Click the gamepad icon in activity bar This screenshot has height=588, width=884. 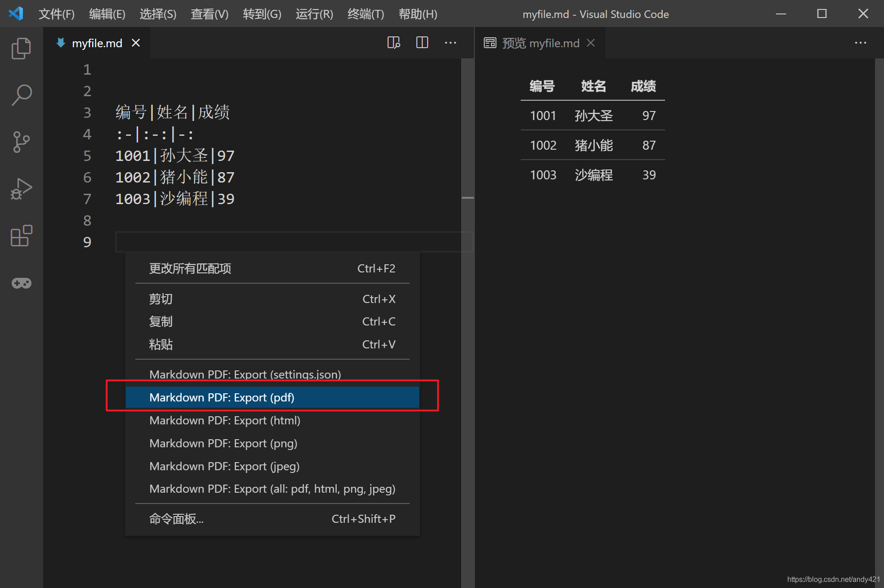[x=21, y=283]
